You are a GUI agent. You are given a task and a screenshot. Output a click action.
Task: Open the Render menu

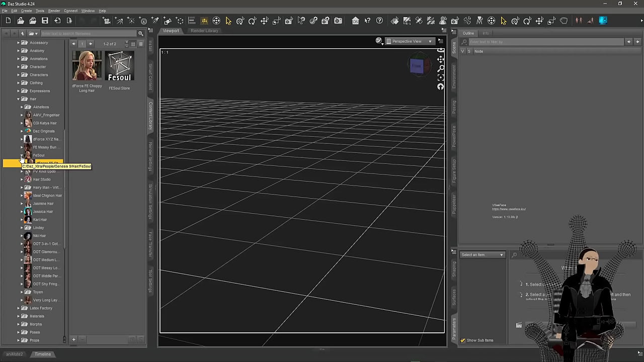(x=54, y=11)
